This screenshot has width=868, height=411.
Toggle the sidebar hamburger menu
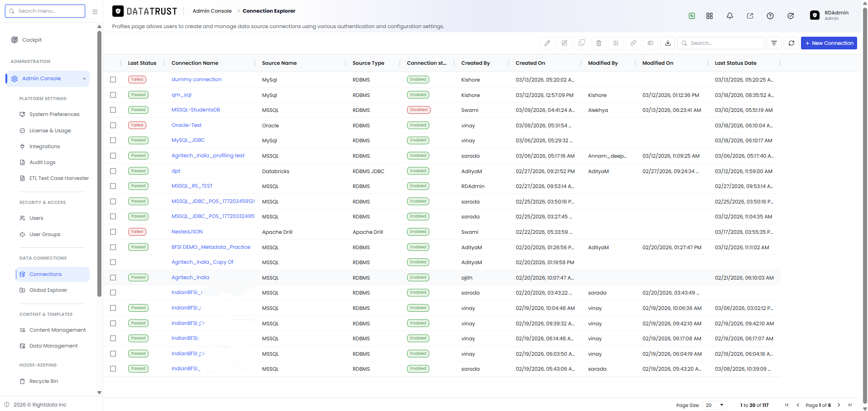[x=95, y=12]
